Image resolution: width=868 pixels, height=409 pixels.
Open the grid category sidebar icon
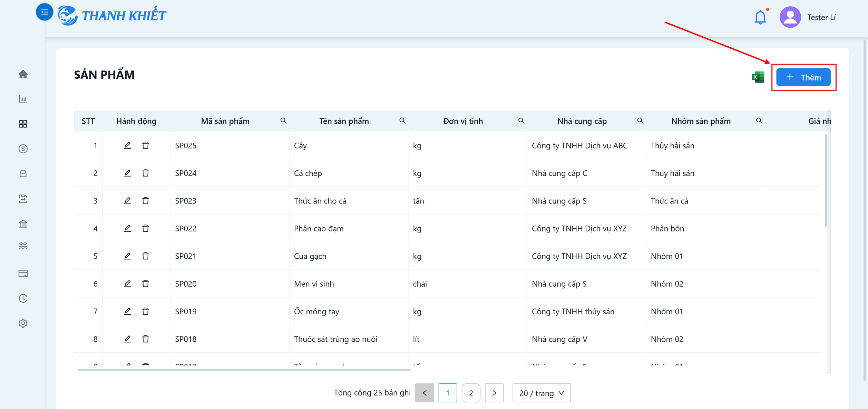pos(23,124)
